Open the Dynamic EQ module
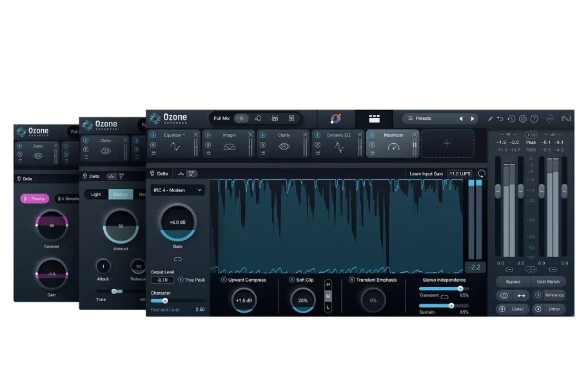This screenshot has width=588, height=392. [338, 143]
